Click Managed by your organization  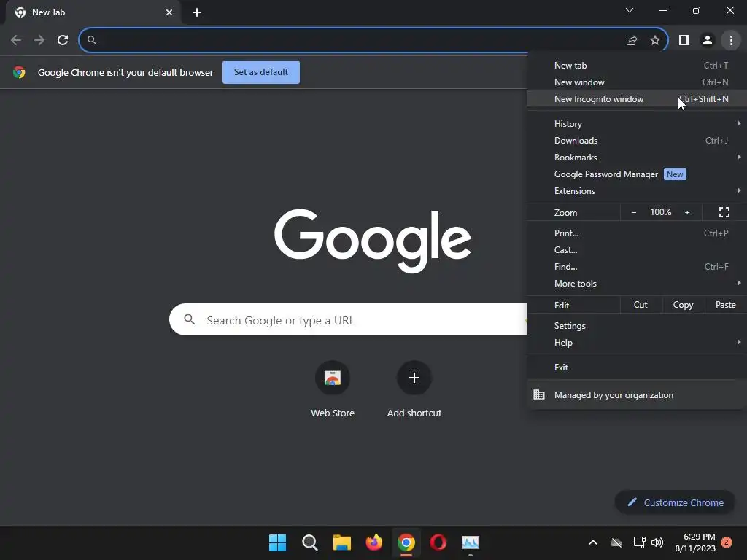[636, 395]
